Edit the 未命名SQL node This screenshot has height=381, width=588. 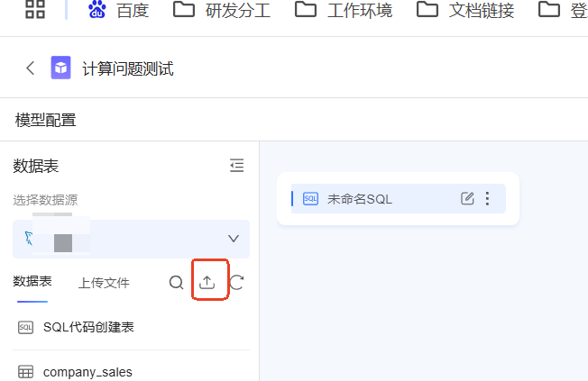pos(467,198)
